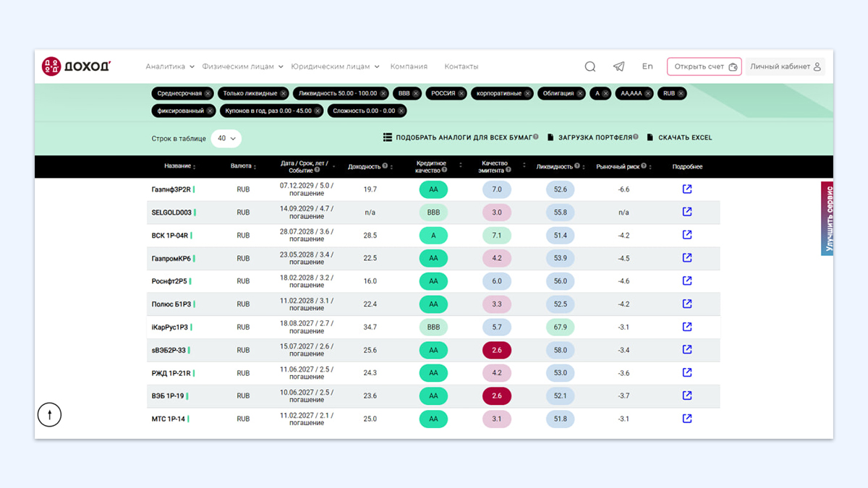
Task: Open the Улучшить сервис side tab
Action: tap(827, 218)
